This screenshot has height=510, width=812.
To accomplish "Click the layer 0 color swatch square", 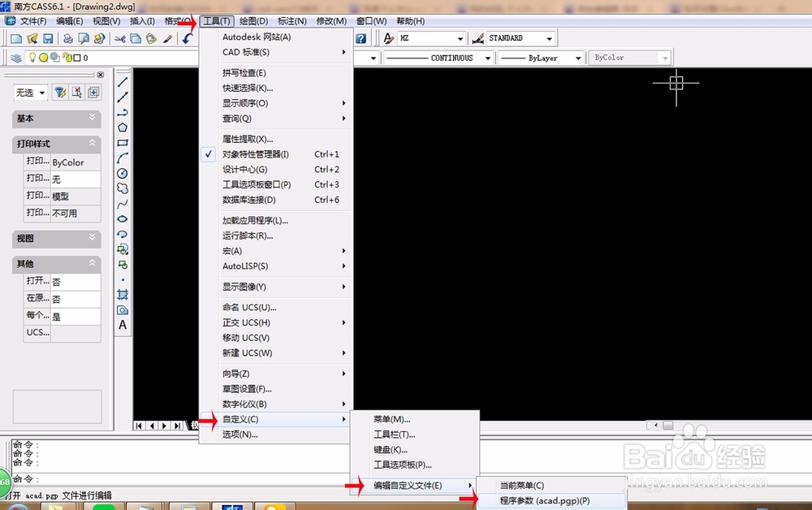I will click(x=77, y=58).
